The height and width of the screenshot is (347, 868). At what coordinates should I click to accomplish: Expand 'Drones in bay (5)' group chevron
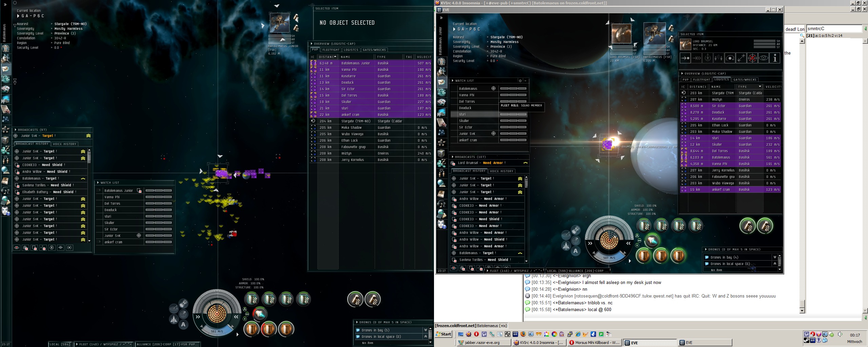tap(426, 330)
